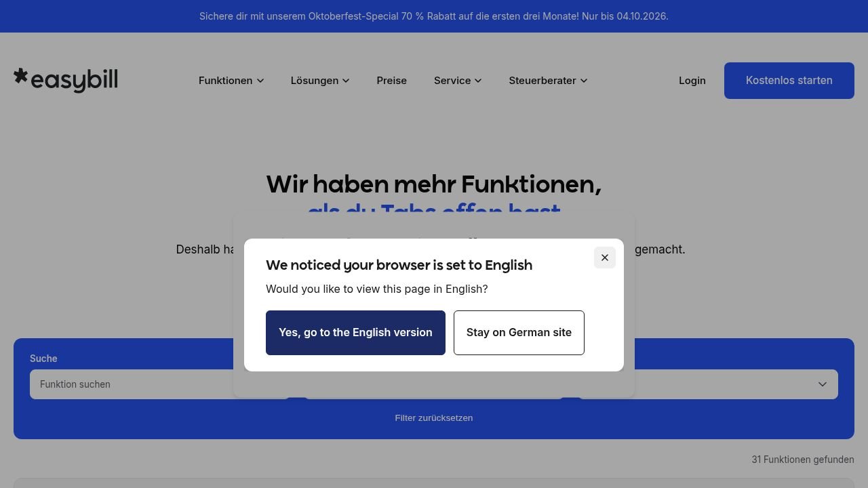Open the Login page
The height and width of the screenshot is (488, 868).
(x=692, y=81)
